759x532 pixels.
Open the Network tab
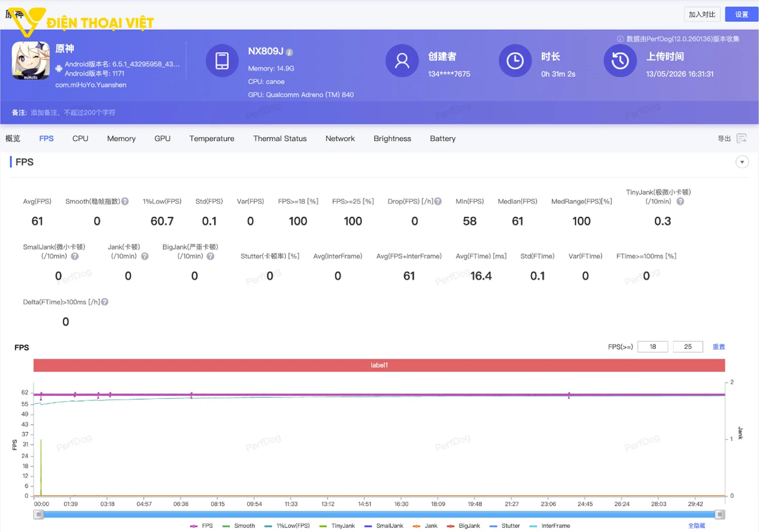340,138
